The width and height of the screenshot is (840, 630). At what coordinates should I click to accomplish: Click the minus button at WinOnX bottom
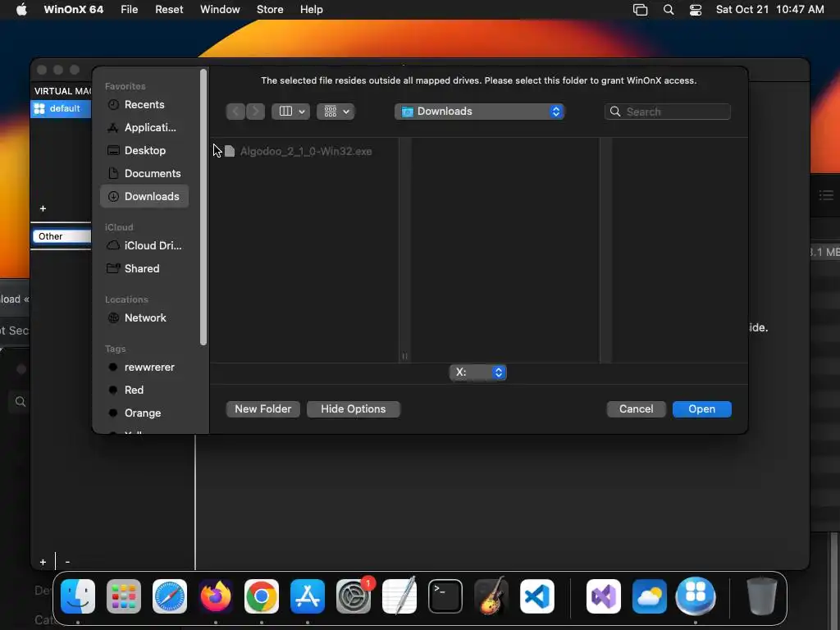point(67,562)
